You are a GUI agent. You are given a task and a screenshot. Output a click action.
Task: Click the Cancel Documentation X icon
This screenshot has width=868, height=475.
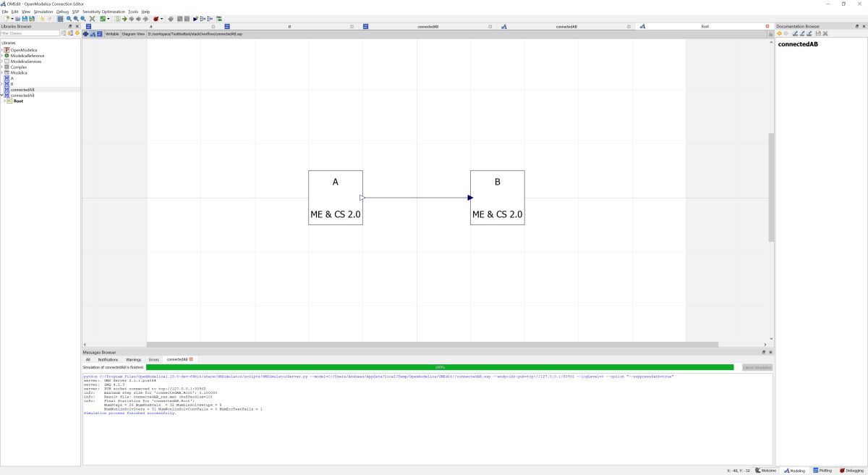(x=825, y=33)
